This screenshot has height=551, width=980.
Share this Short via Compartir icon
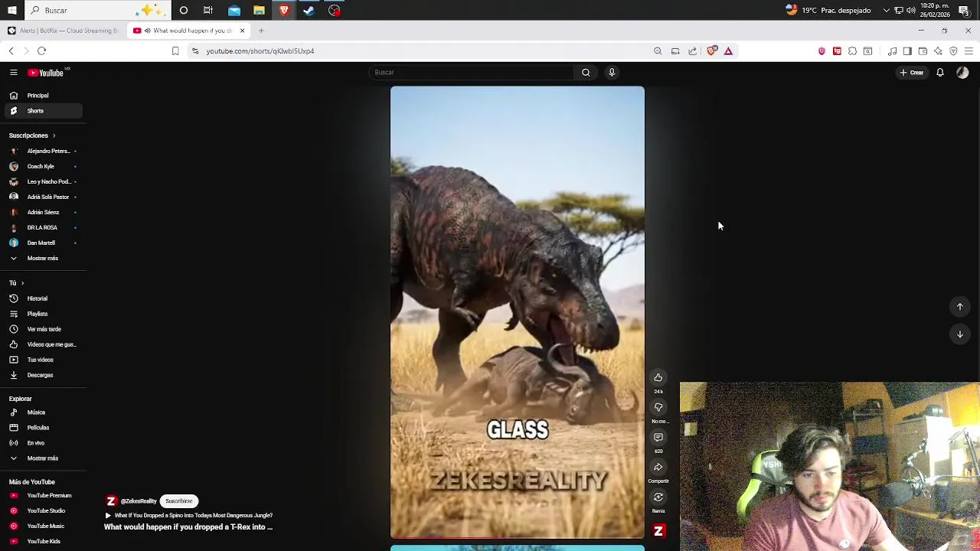658,467
